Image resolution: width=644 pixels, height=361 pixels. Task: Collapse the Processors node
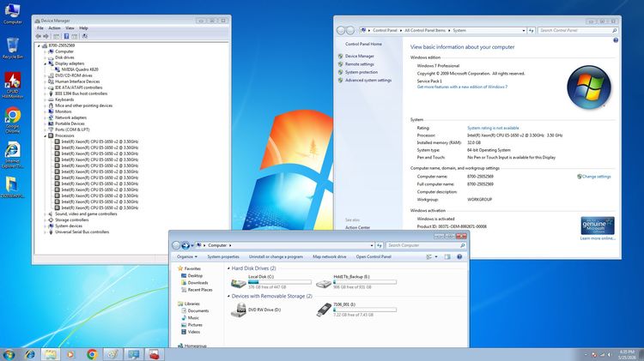[46, 135]
